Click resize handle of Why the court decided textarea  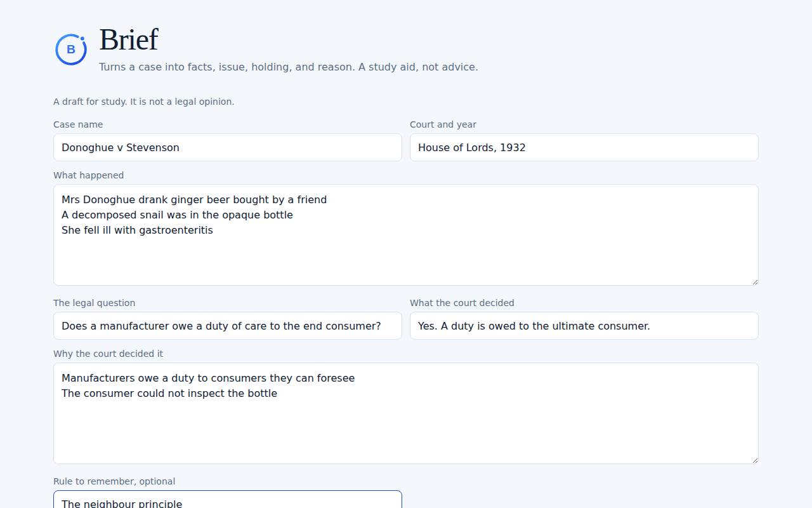[x=754, y=460]
